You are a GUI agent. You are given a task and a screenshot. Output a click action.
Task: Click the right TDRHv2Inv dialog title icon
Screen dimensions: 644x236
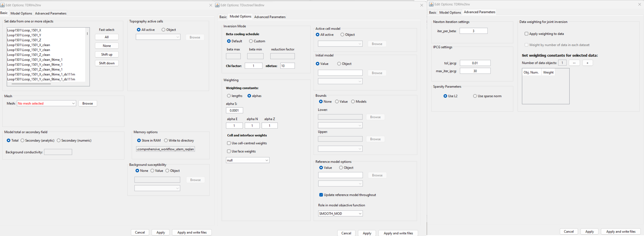point(431,4)
